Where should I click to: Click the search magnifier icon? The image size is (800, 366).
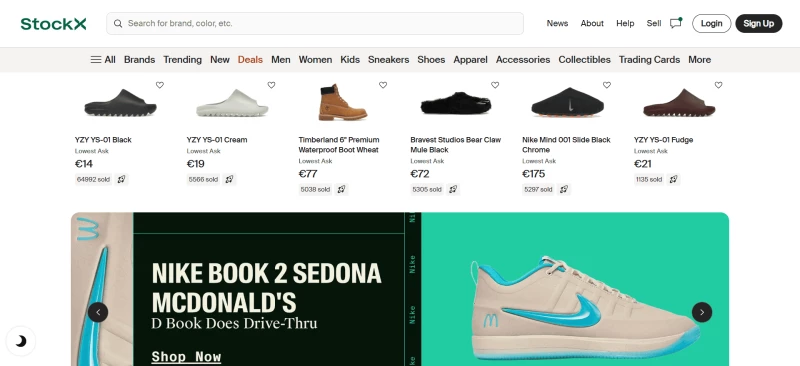tap(118, 23)
